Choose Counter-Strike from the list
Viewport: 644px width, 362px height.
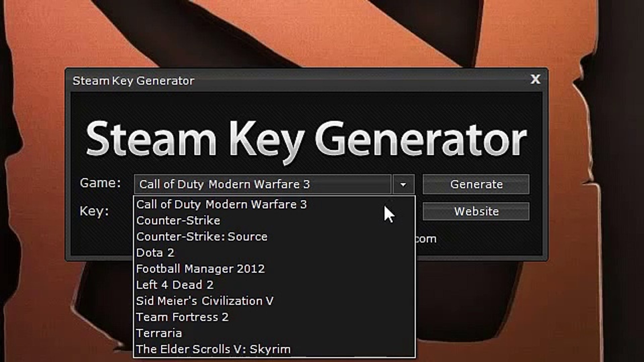point(178,221)
